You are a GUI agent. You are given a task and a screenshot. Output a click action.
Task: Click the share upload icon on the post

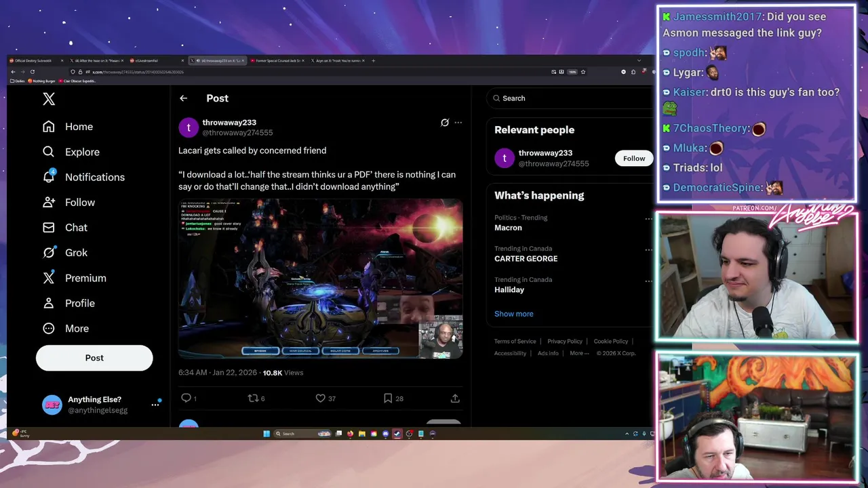point(455,398)
